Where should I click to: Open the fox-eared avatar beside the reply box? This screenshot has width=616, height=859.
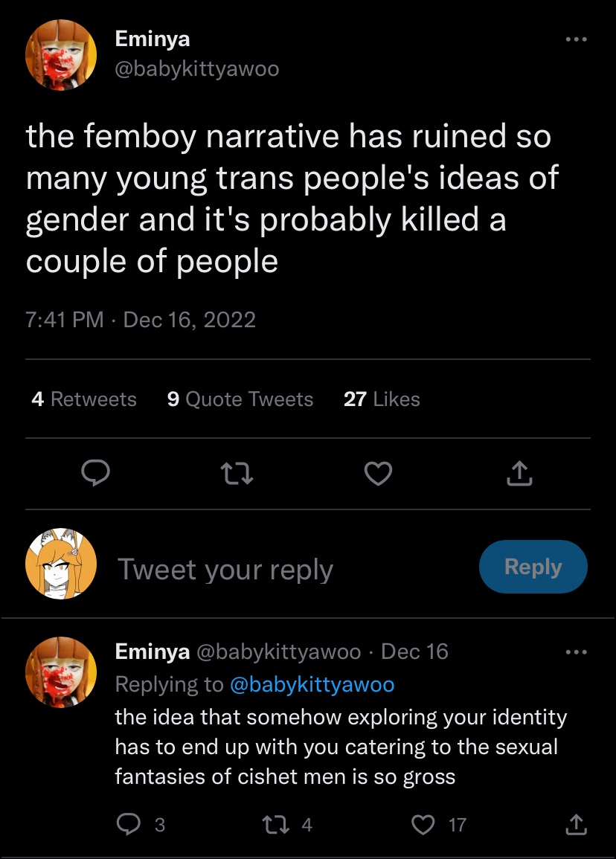62,564
